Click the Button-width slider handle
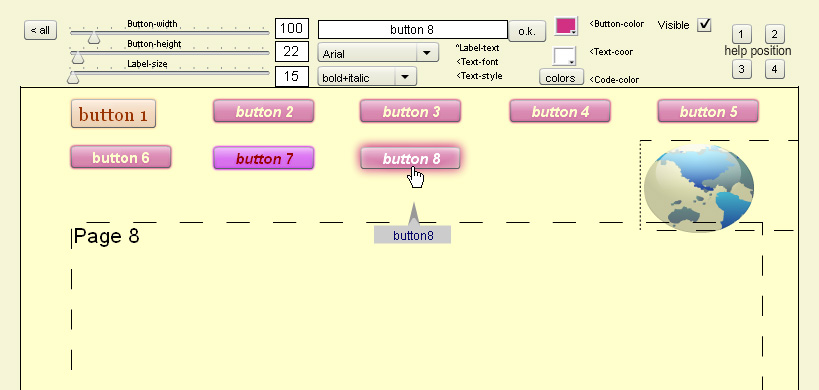The width and height of the screenshot is (819, 390). pyautogui.click(x=93, y=37)
